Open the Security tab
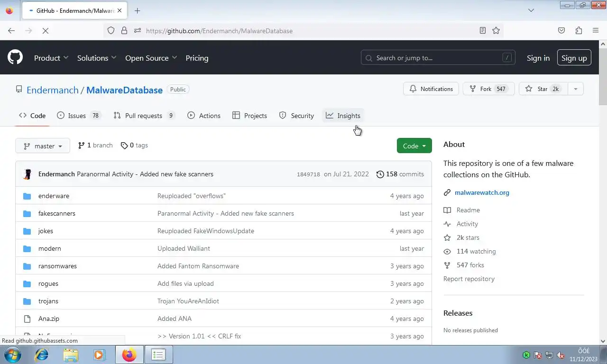 point(296,116)
